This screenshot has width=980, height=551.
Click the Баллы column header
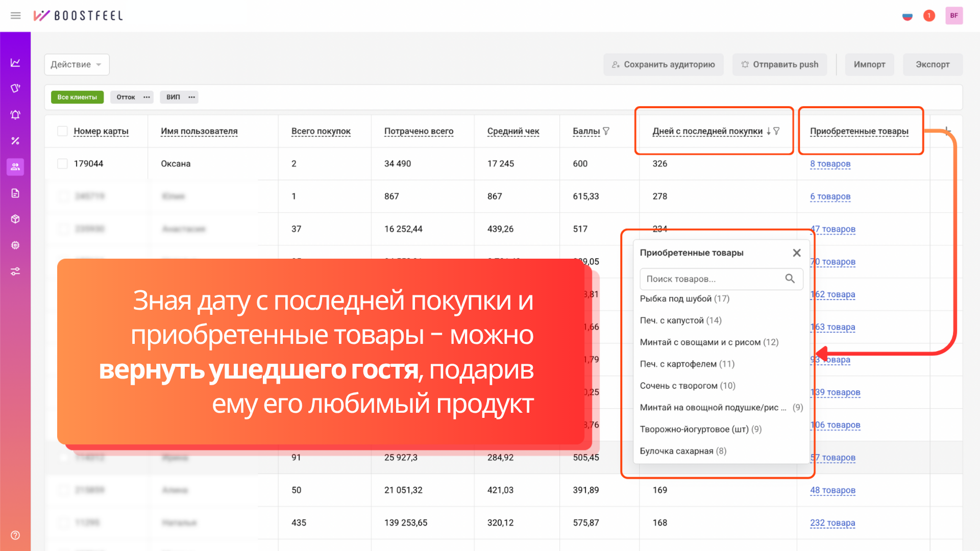586,131
